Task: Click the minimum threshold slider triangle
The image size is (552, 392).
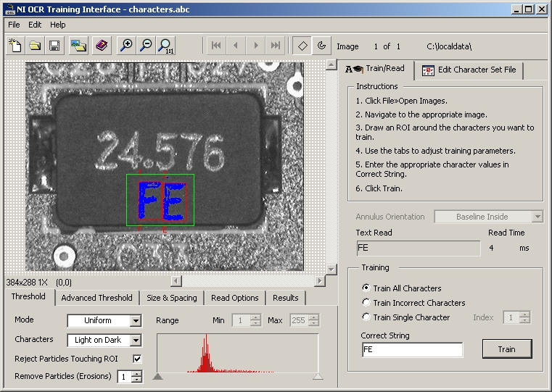Action: [157, 377]
